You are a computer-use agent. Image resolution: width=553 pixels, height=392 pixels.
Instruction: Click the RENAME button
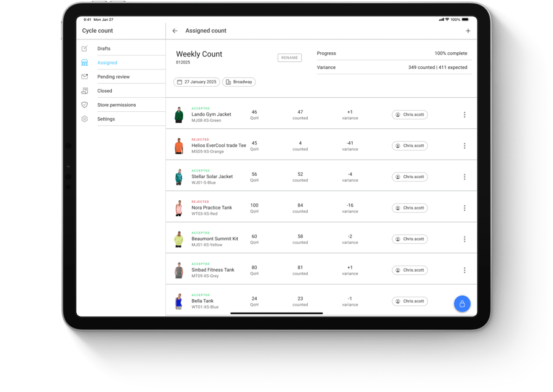tap(289, 57)
